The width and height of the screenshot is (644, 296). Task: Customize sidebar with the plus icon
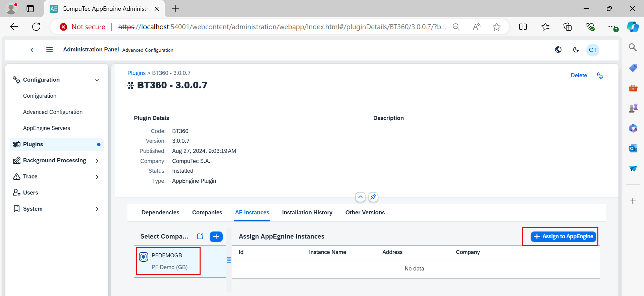633,201
